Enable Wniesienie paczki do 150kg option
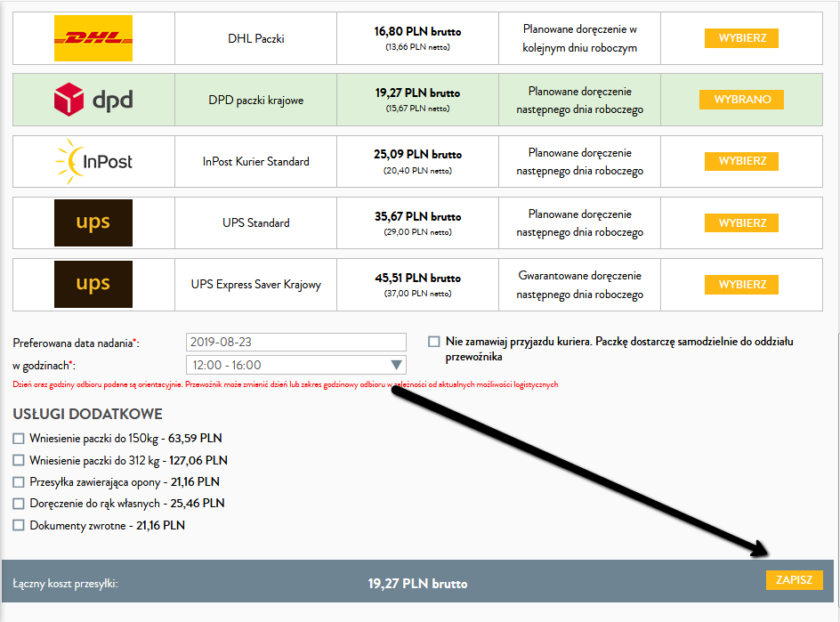The image size is (840, 622). click(x=19, y=439)
